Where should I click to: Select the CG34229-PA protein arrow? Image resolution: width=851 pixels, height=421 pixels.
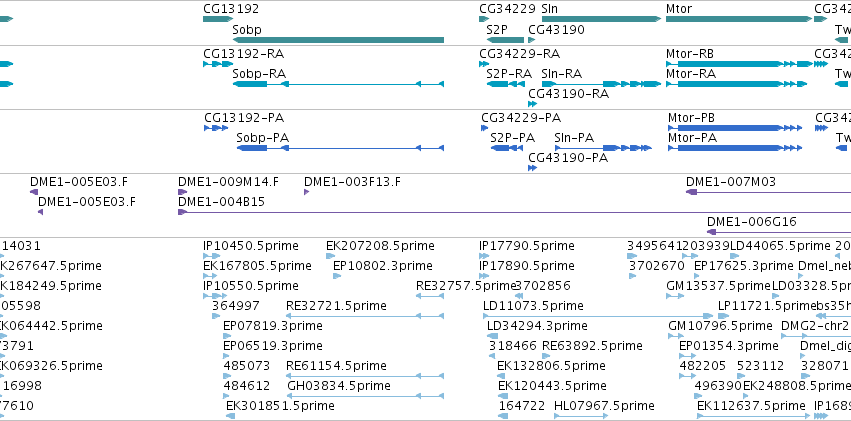pyautogui.click(x=485, y=128)
